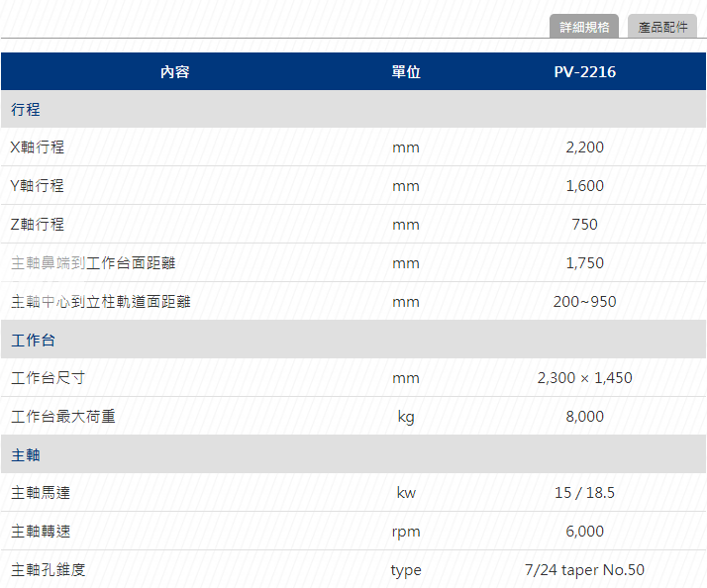707x588 pixels.
Task: Click the 單位 column header
Action: click(x=406, y=72)
